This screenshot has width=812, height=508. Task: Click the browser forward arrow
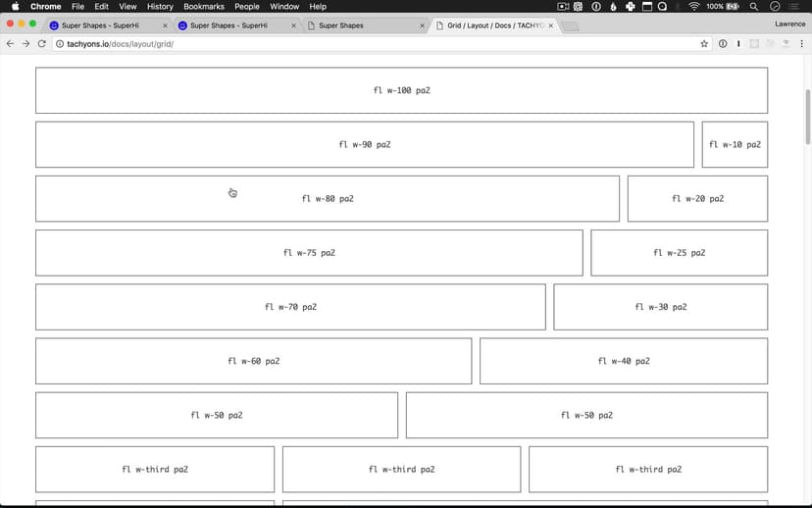[25, 44]
